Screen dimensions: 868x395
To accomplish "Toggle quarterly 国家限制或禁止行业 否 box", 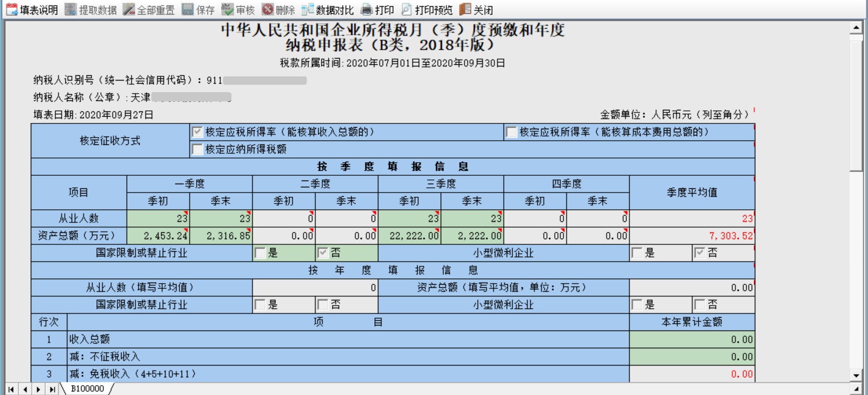I will pyautogui.click(x=323, y=253).
